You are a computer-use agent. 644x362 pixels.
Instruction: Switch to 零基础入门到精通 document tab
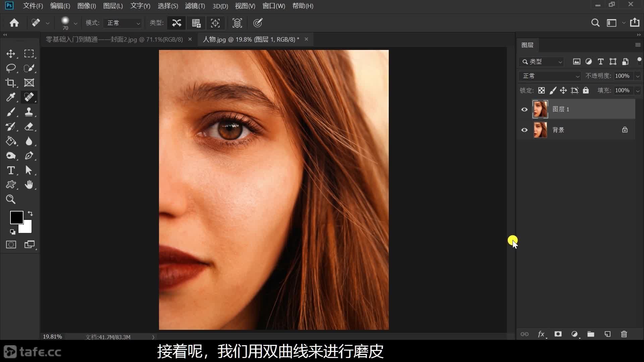pos(114,40)
